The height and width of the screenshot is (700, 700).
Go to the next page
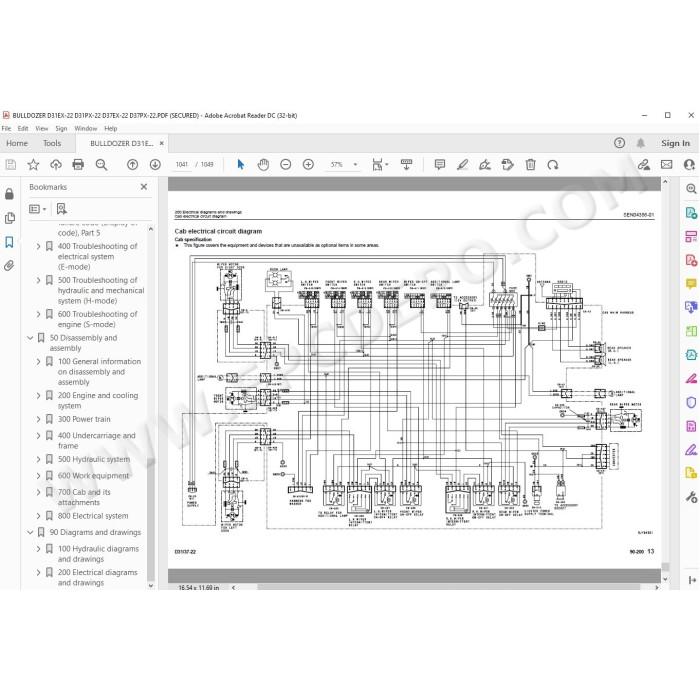click(x=155, y=165)
